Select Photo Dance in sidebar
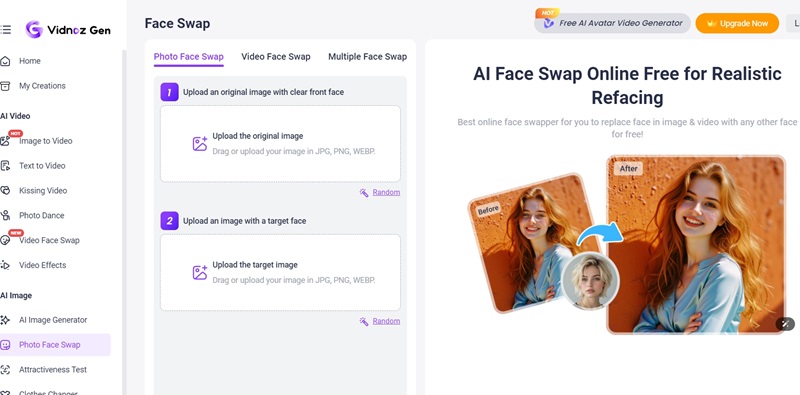The width and height of the screenshot is (800, 395). tap(41, 215)
